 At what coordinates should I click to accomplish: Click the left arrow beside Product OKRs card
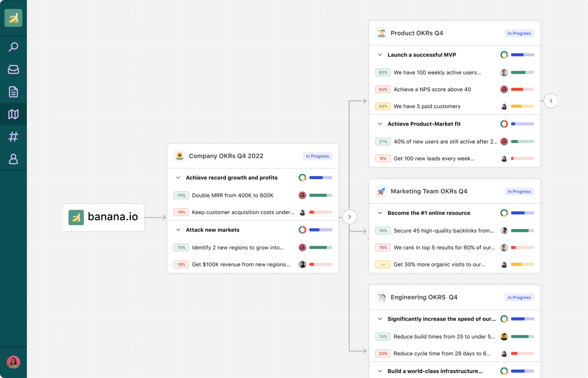[x=551, y=101]
